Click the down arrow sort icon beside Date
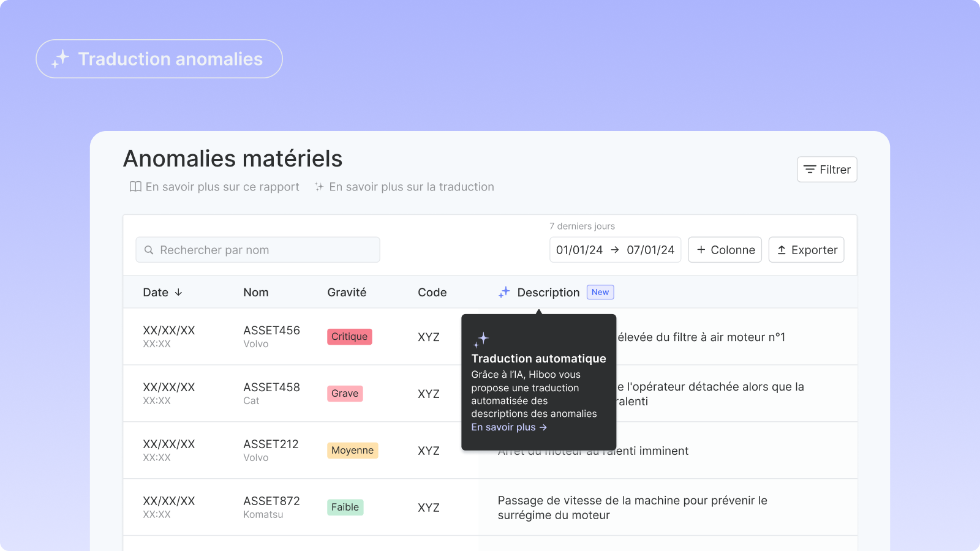 (178, 293)
